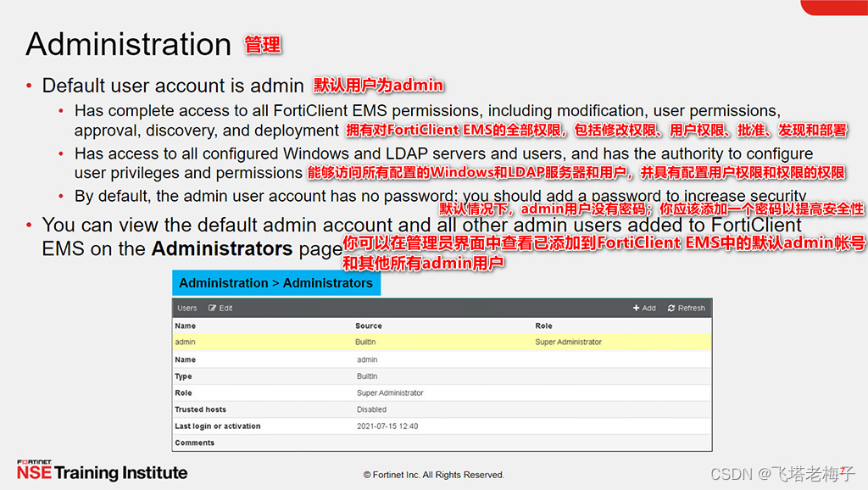The height and width of the screenshot is (490, 868).
Task: Select the Users label in toolbar
Action: click(187, 308)
